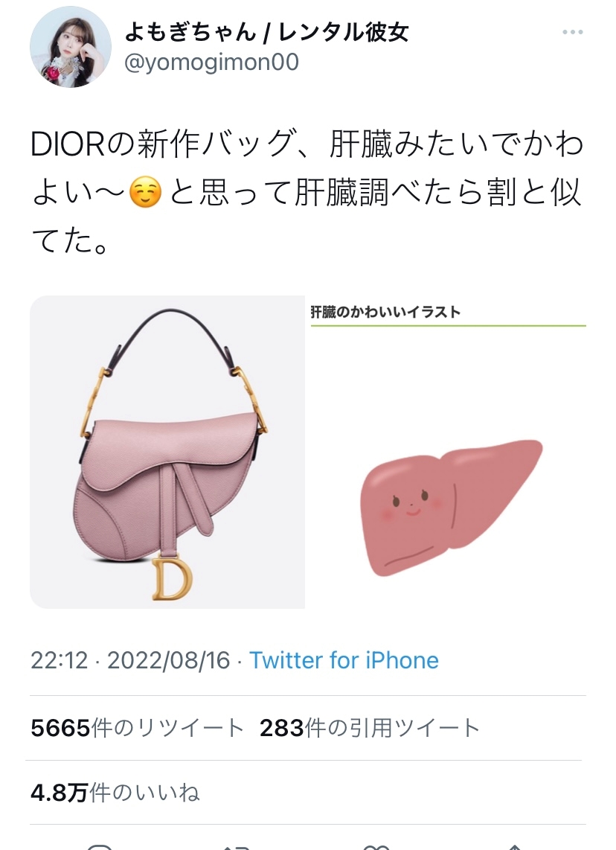View the 283件の引用ツイート list
Viewport: 616px width, 850px height.
coord(370,728)
